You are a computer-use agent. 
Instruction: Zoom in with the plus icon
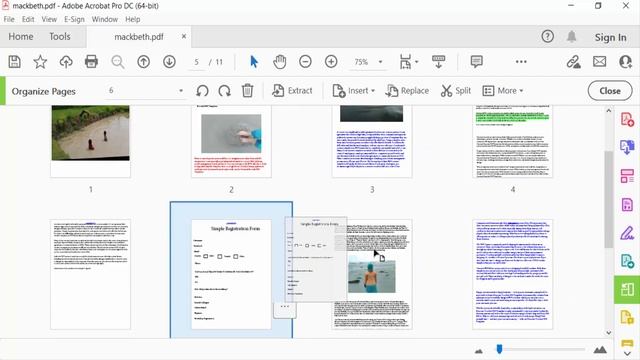[x=331, y=62]
